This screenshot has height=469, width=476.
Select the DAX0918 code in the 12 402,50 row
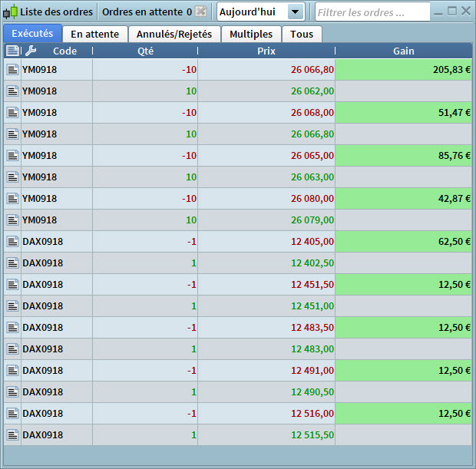click(42, 263)
